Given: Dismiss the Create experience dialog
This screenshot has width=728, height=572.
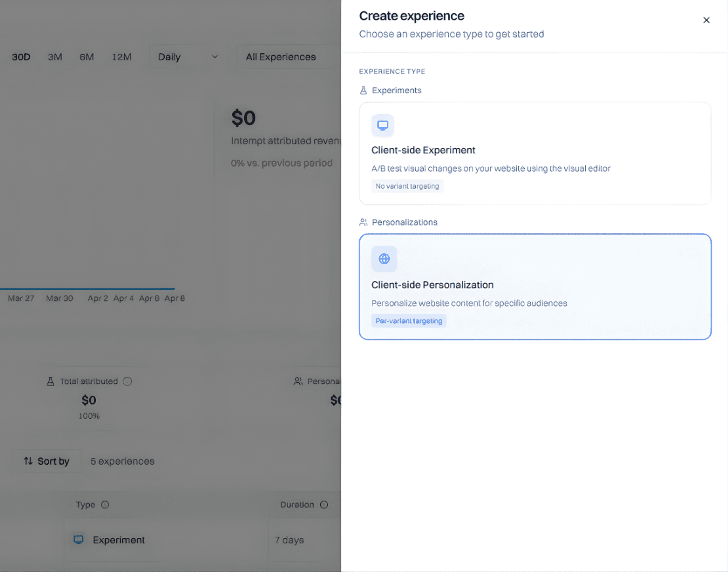Looking at the screenshot, I should click(x=707, y=20).
